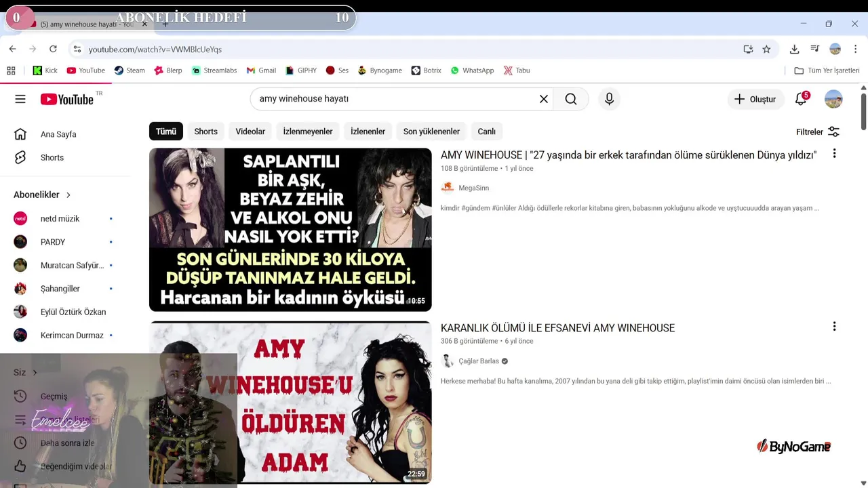The image size is (868, 488).
Task: Open Tüm Yer İşaretleri bookmarks folder
Action: (827, 70)
